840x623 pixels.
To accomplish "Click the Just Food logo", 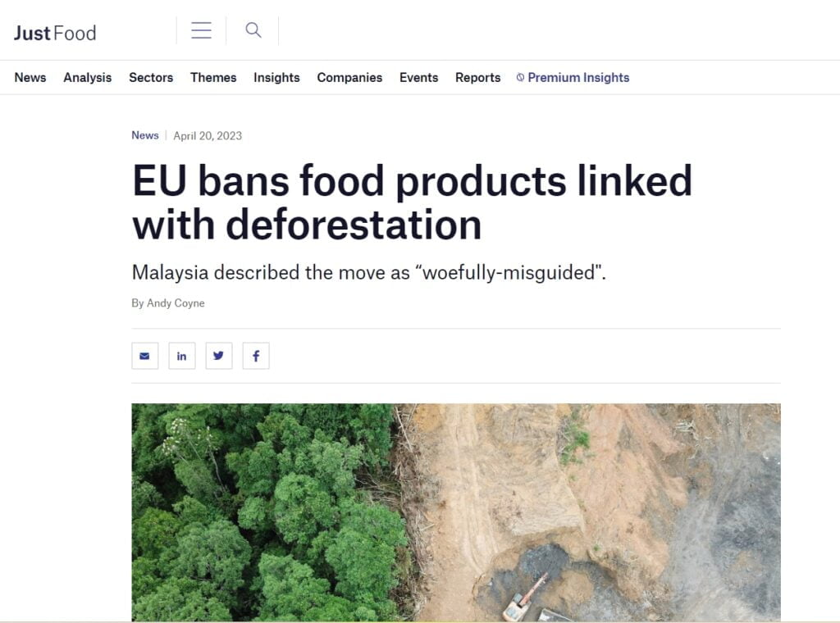I will tap(54, 32).
